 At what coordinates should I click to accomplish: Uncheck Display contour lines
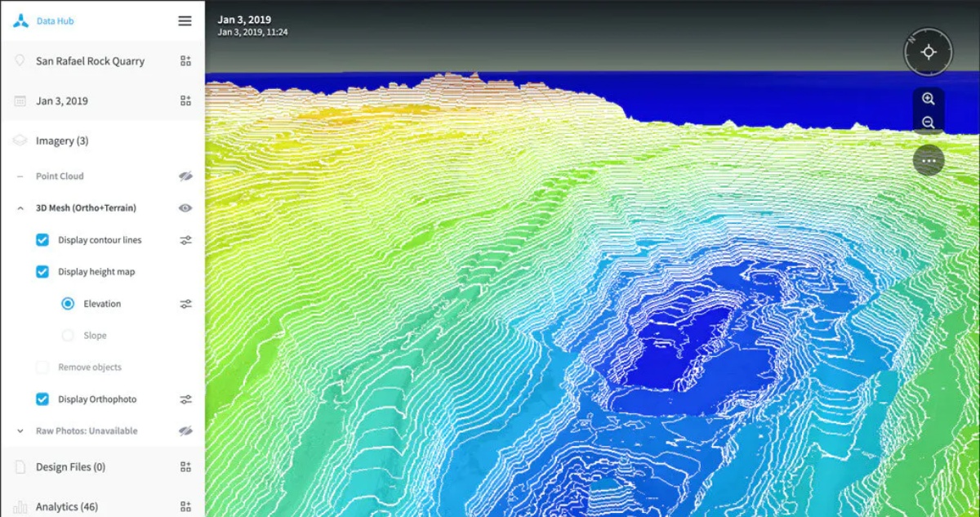click(x=42, y=240)
